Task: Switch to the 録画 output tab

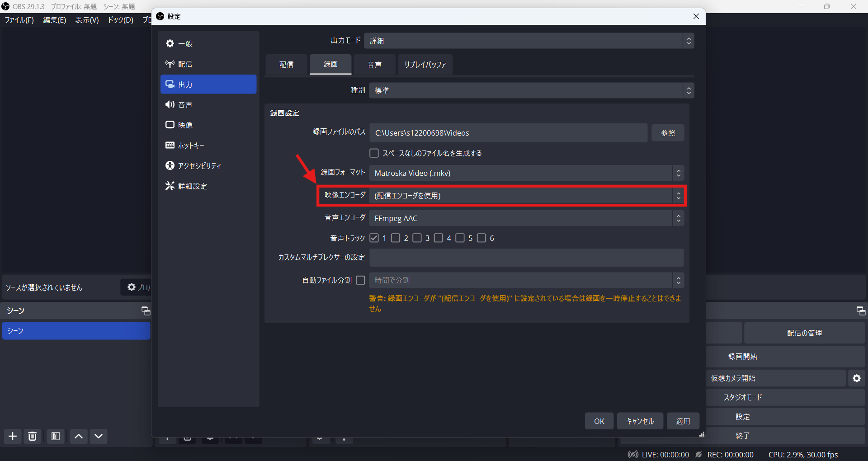Action: [330, 65]
